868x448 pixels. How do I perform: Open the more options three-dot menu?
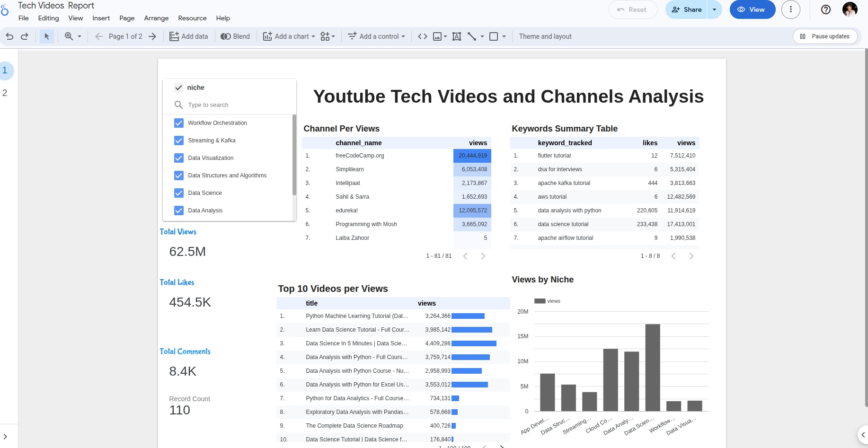pos(791,9)
